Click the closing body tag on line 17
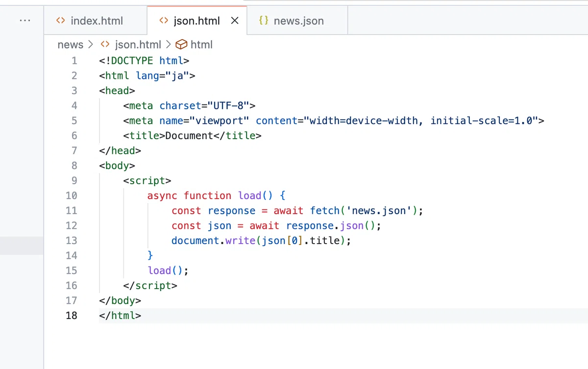The image size is (588, 369). tap(120, 300)
